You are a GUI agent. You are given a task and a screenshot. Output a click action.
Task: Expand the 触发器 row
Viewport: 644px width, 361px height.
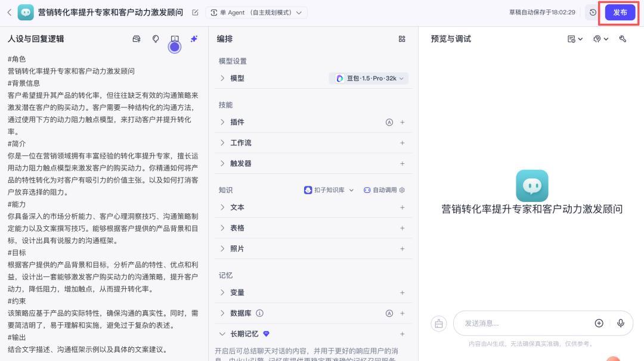point(222,163)
